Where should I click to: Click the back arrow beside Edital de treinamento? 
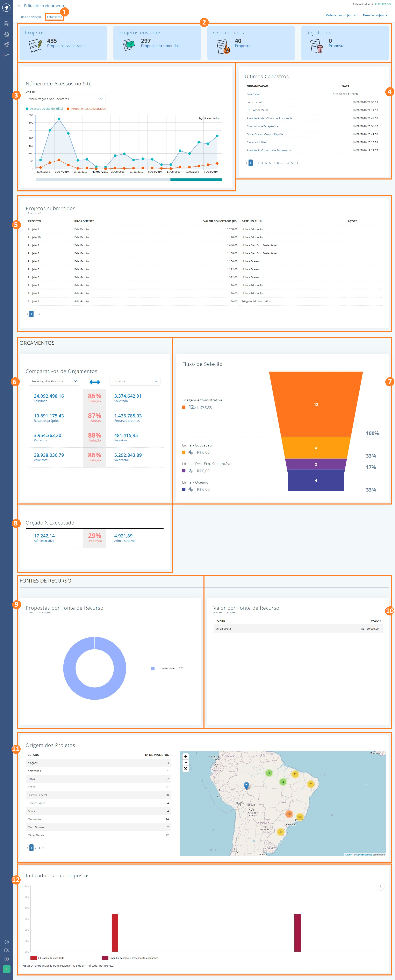(x=19, y=6)
